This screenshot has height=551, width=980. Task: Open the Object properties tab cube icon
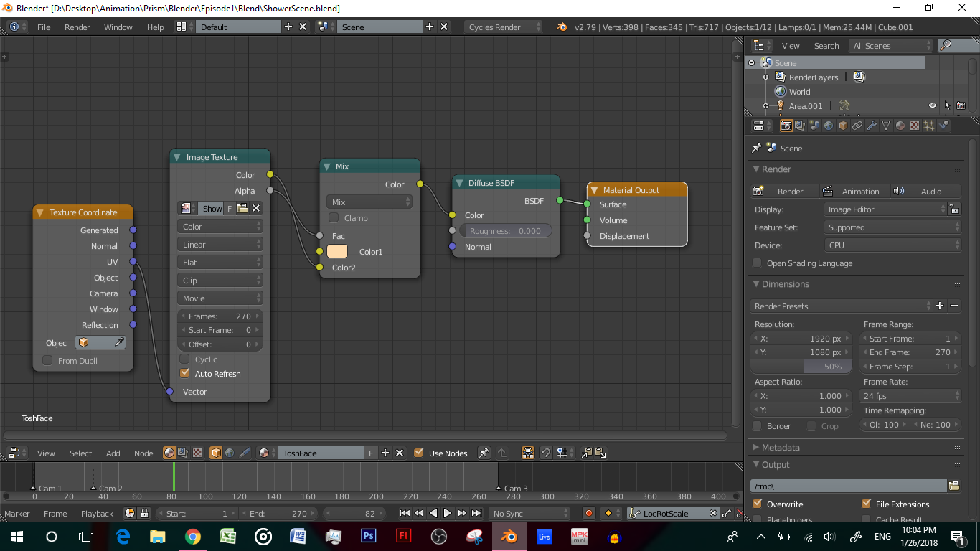point(843,126)
